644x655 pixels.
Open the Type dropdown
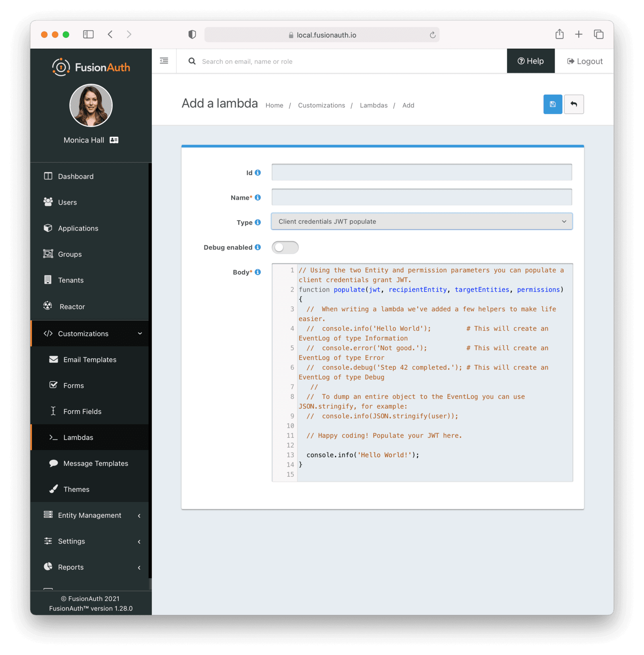[421, 221]
